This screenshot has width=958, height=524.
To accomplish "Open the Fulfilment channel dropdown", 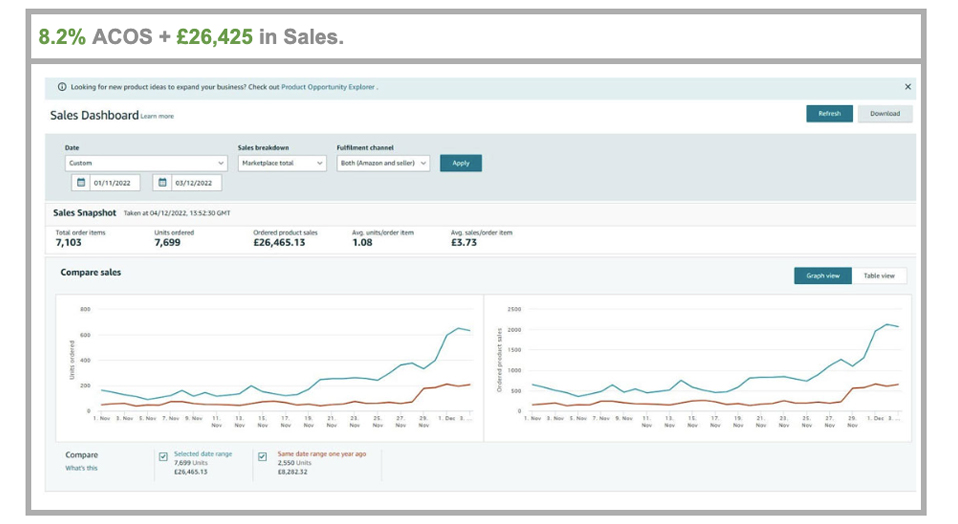I will [383, 163].
